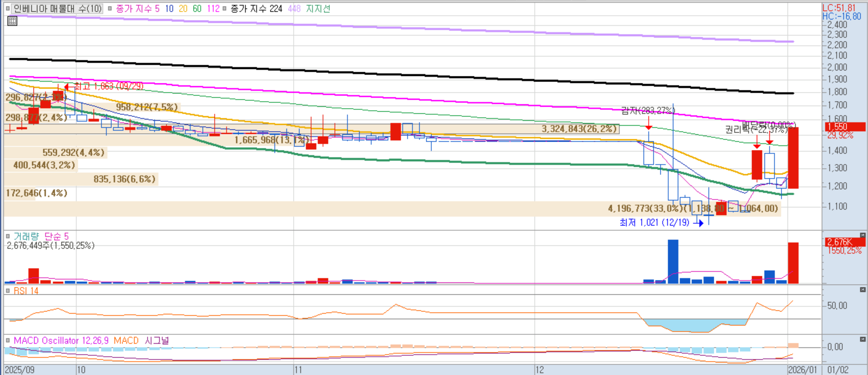Click the 400,544(3.2%) volume profile bar
Viewport: 868px width, 375px height.
(41, 165)
